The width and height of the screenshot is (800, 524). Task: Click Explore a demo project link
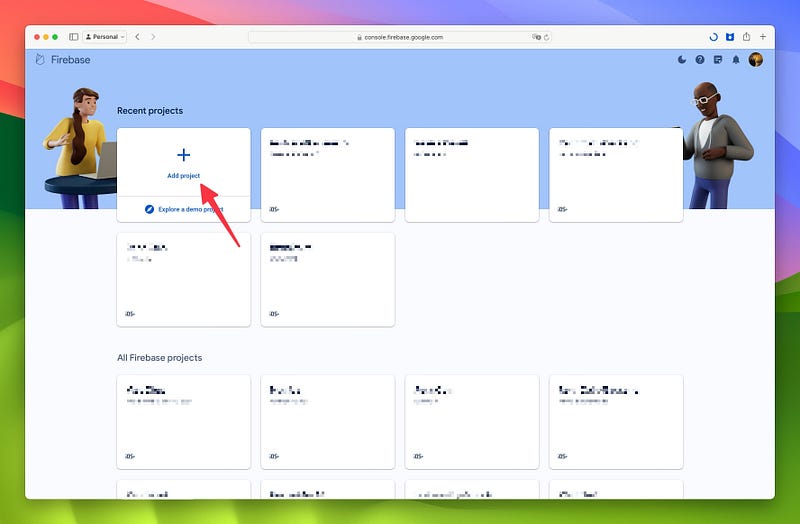[191, 209]
